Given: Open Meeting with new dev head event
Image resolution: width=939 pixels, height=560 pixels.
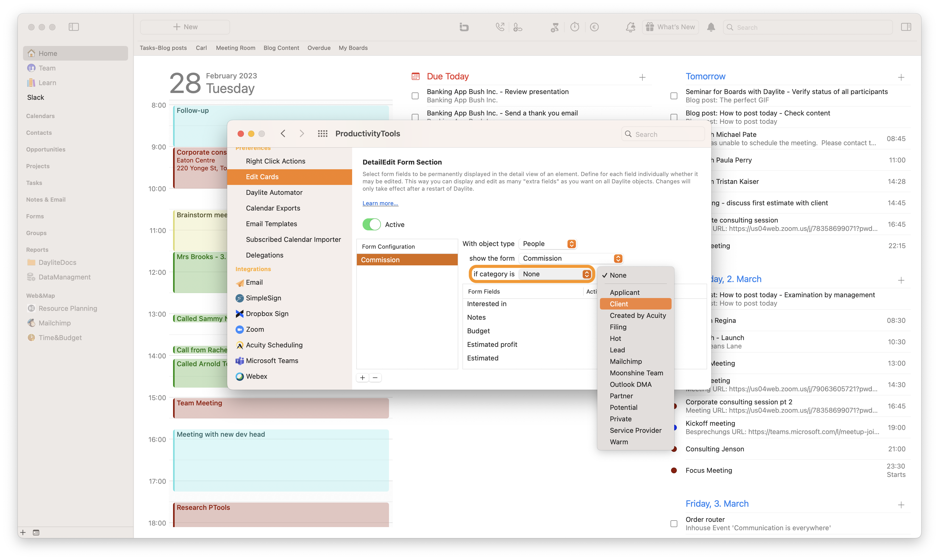Looking at the screenshot, I should tap(281, 460).
